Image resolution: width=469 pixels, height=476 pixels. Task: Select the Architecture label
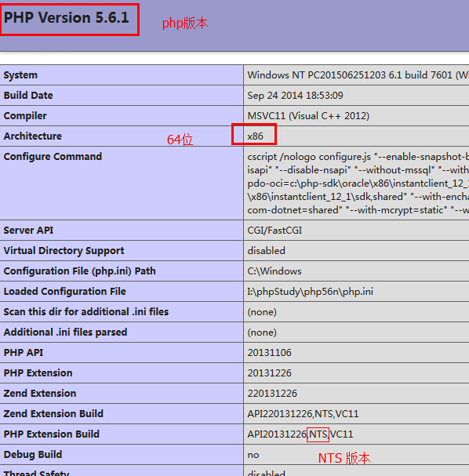(x=33, y=136)
